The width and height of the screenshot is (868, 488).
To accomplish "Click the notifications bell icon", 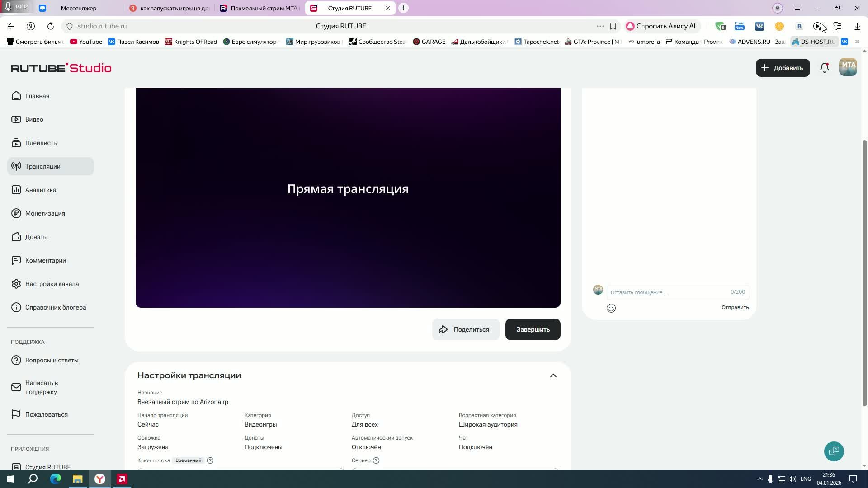I will pos(824,68).
